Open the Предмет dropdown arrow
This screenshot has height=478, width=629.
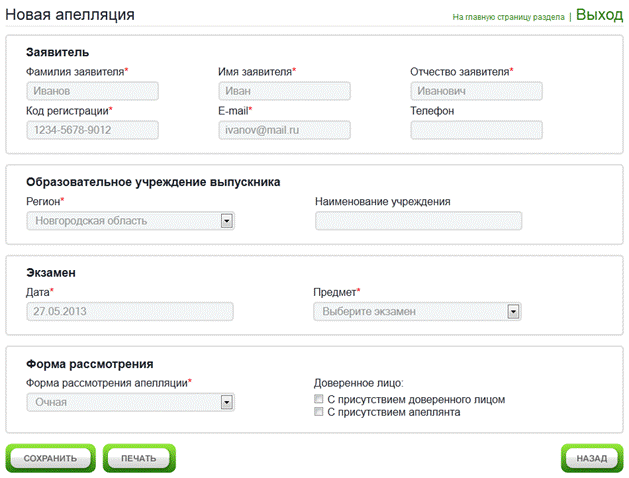pos(513,311)
